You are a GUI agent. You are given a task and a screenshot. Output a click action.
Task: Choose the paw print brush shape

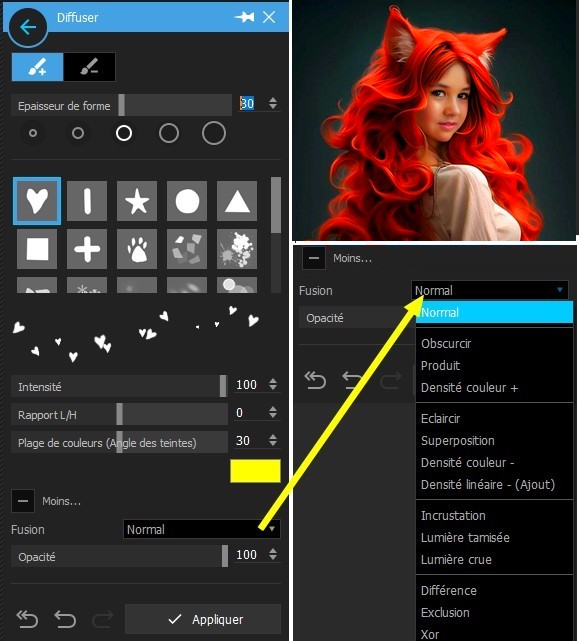pyautogui.click(x=137, y=249)
